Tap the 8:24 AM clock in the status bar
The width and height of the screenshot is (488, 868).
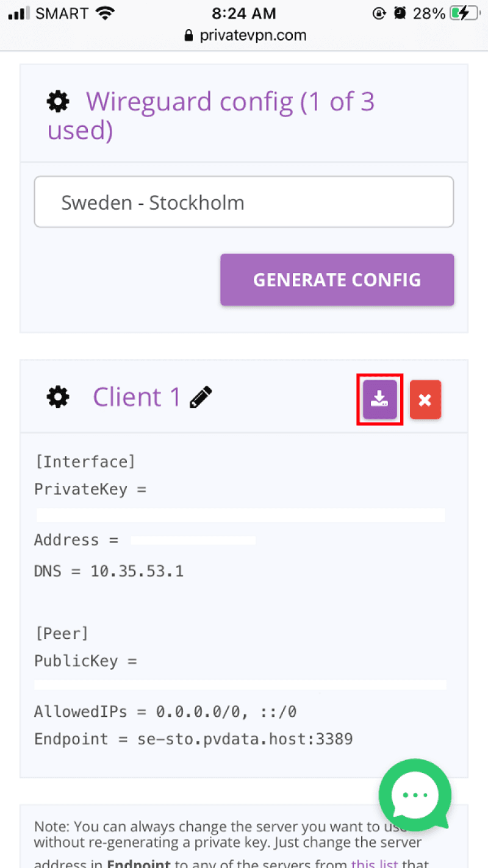click(244, 13)
